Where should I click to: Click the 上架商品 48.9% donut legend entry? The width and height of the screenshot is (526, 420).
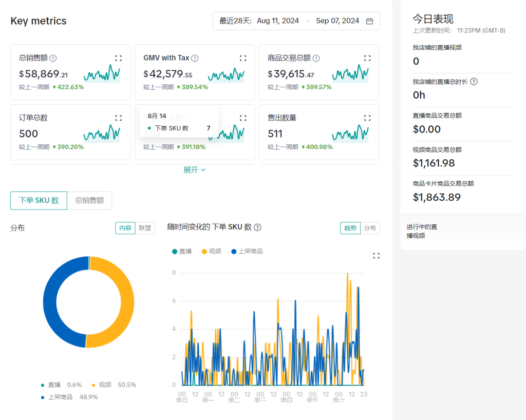point(69,397)
